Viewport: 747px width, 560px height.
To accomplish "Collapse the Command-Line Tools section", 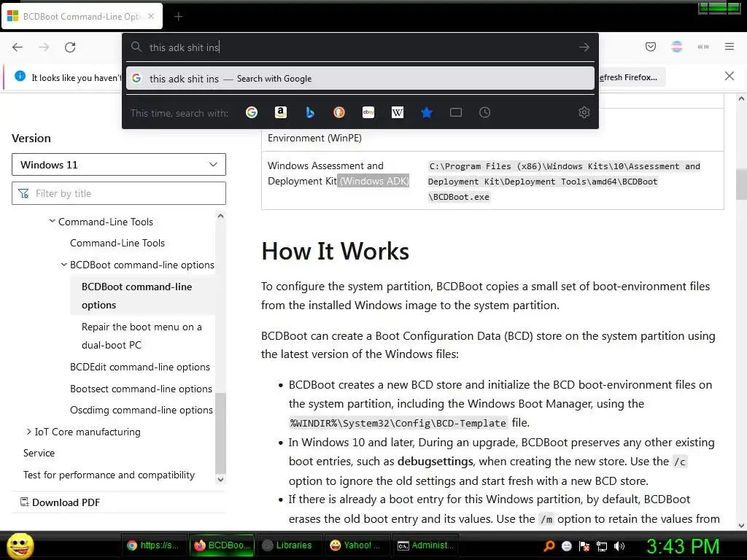I will click(52, 222).
